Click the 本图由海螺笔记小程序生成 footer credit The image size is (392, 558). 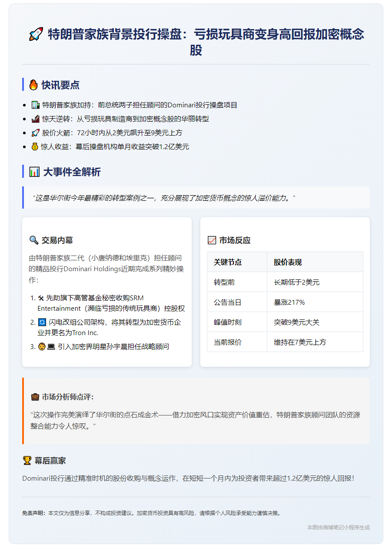338,528
